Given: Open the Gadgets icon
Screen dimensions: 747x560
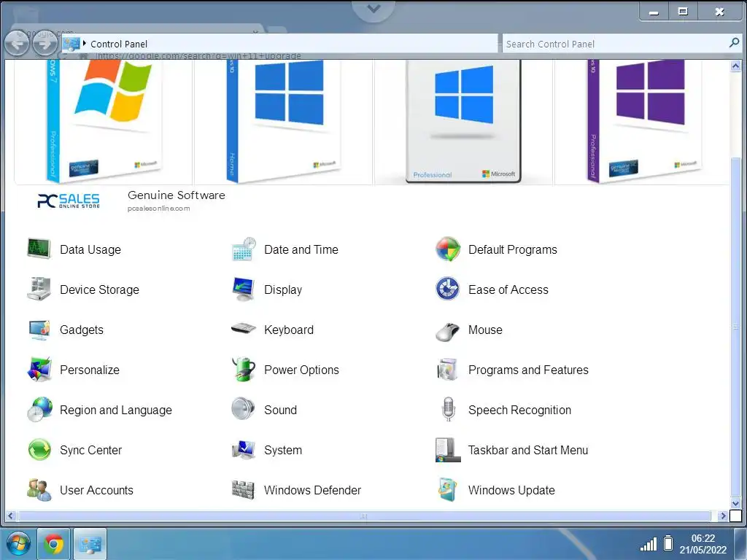Looking at the screenshot, I should (x=39, y=330).
